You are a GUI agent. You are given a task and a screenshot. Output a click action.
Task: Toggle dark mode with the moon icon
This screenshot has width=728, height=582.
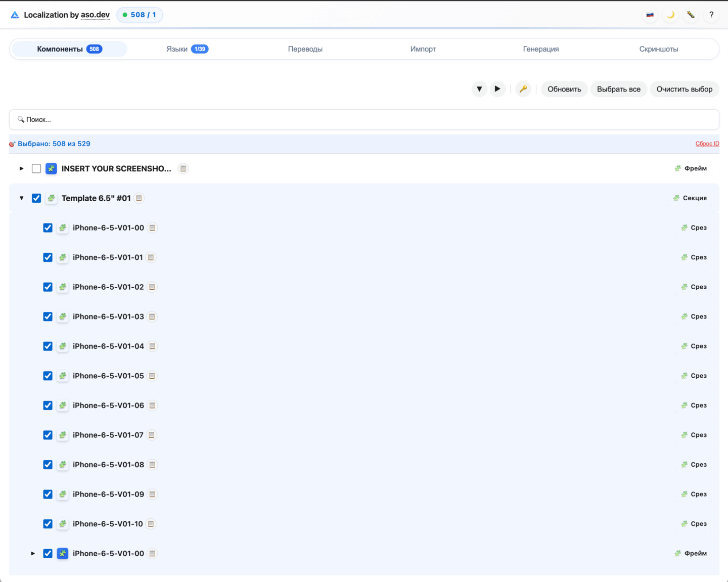pos(670,15)
